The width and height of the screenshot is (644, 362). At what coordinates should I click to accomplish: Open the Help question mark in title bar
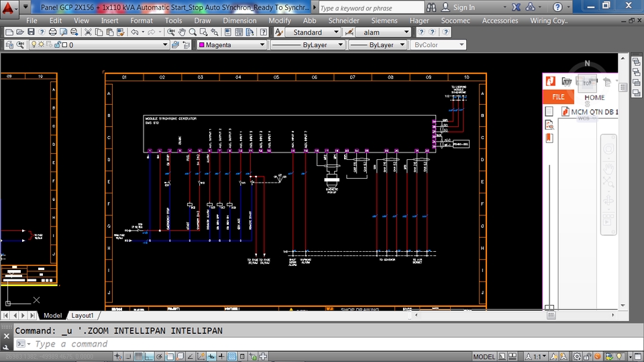(557, 7)
